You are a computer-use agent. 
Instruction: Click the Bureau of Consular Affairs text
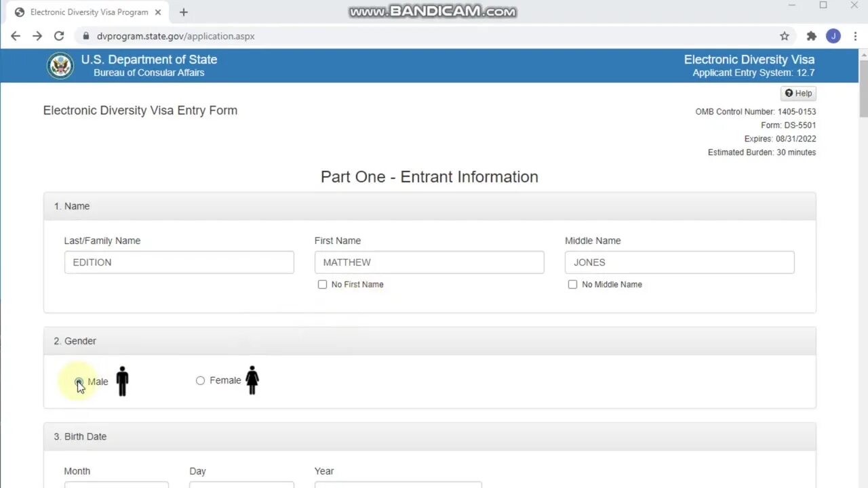click(149, 73)
